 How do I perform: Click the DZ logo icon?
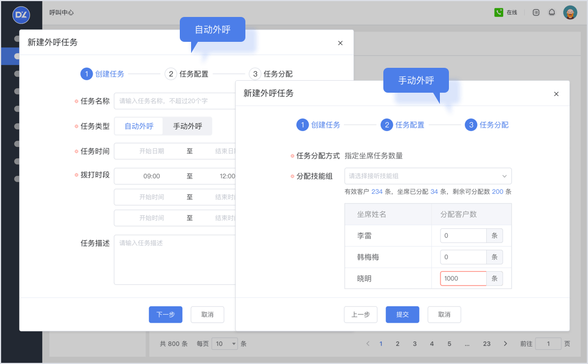click(x=21, y=14)
